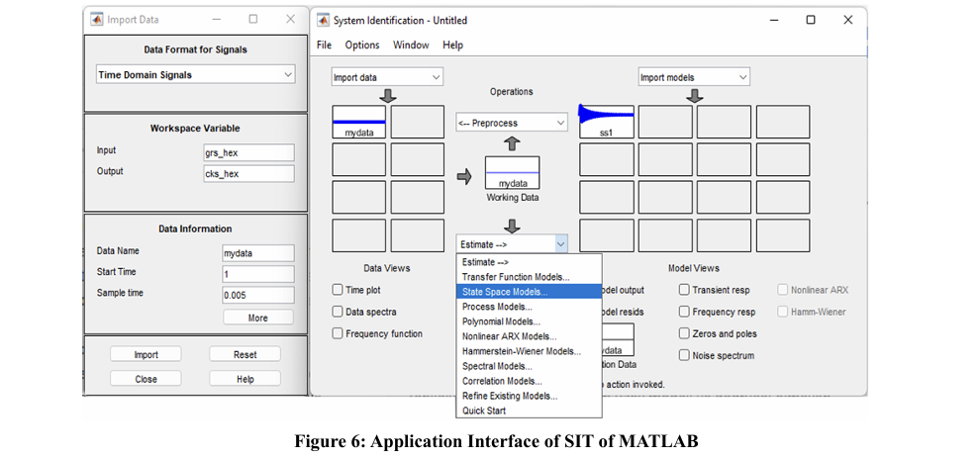Screen dimensions: 980x459
Task: Click the Help button in Import Data
Action: (245, 379)
